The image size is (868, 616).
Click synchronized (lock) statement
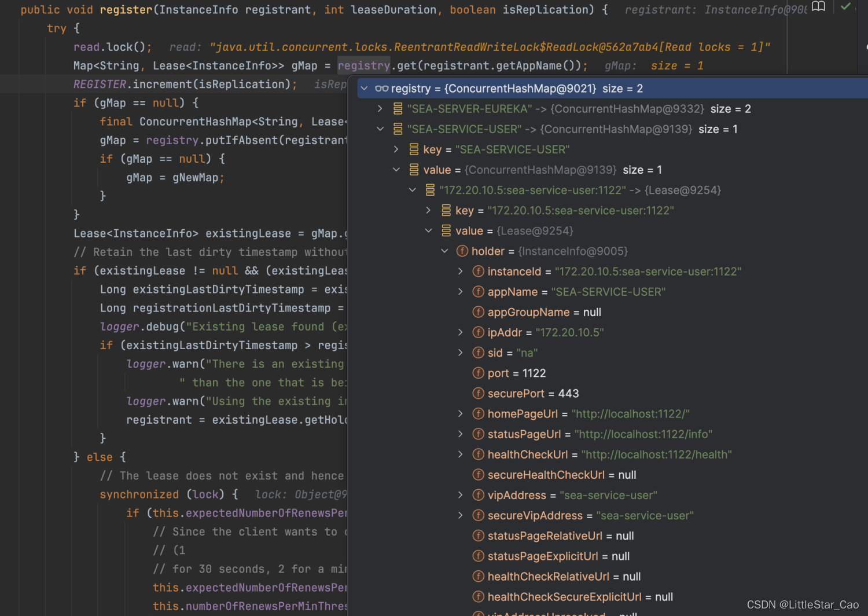coord(169,494)
